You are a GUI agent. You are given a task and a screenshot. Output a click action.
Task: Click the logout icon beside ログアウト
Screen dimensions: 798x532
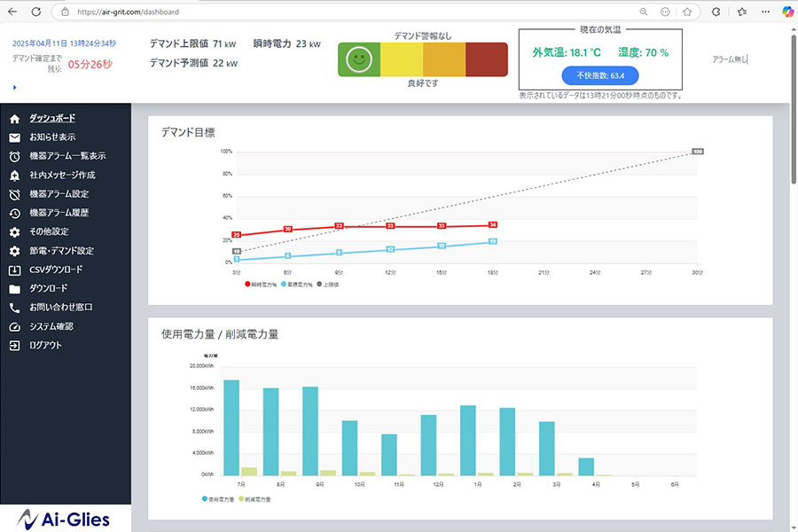14,345
